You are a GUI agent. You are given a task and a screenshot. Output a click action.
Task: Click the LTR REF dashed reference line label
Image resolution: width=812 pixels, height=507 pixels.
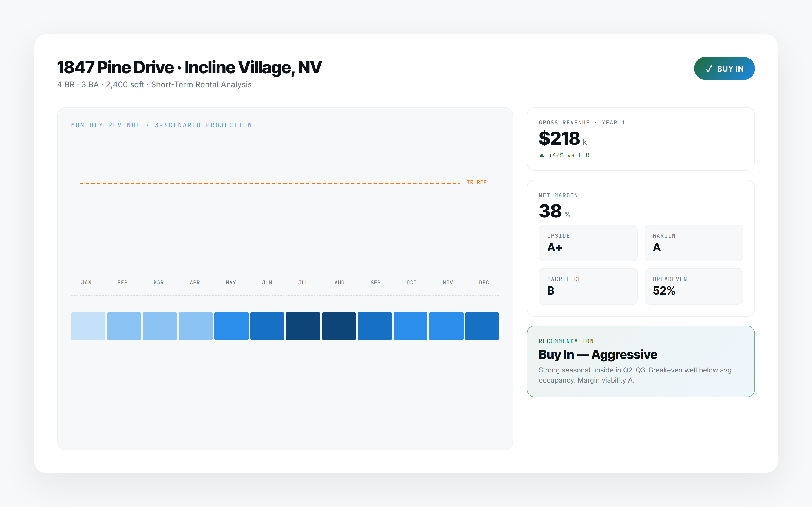click(x=475, y=182)
